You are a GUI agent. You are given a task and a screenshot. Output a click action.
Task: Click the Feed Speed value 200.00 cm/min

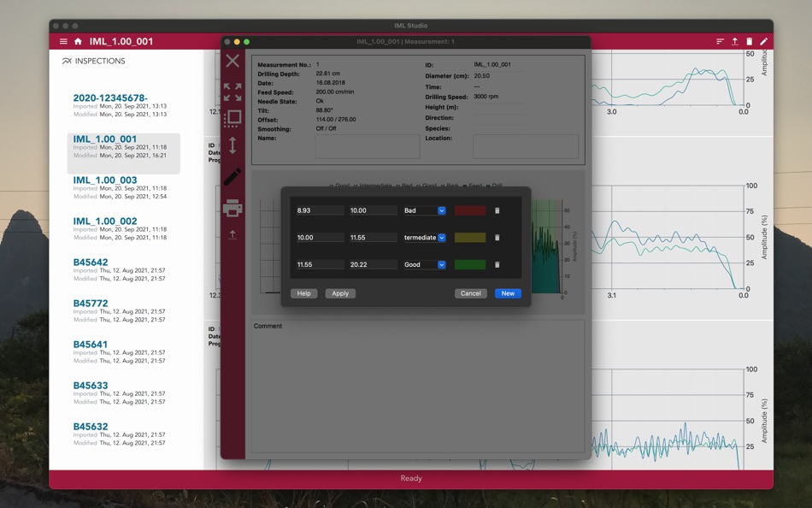pyautogui.click(x=335, y=92)
